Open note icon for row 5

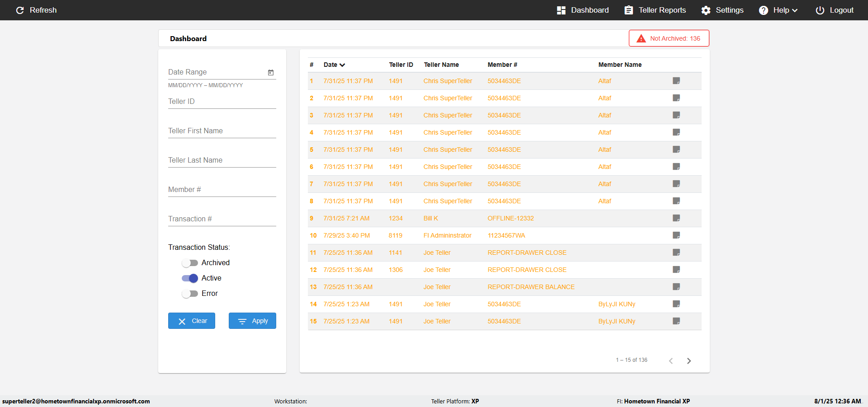[x=676, y=150]
